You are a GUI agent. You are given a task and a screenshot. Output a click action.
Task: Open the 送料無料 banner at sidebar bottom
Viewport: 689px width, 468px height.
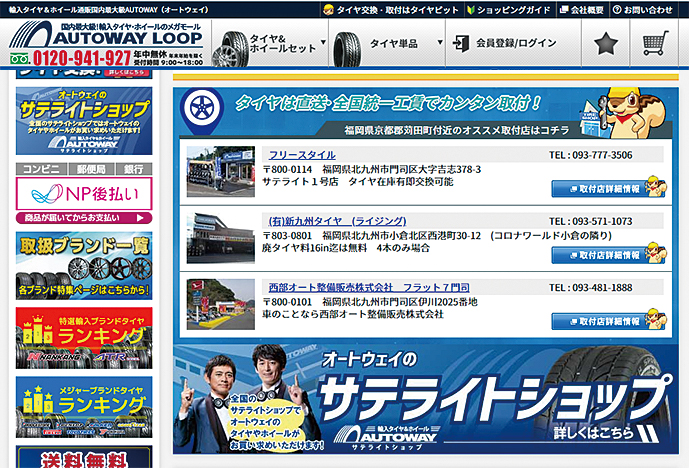(84, 457)
